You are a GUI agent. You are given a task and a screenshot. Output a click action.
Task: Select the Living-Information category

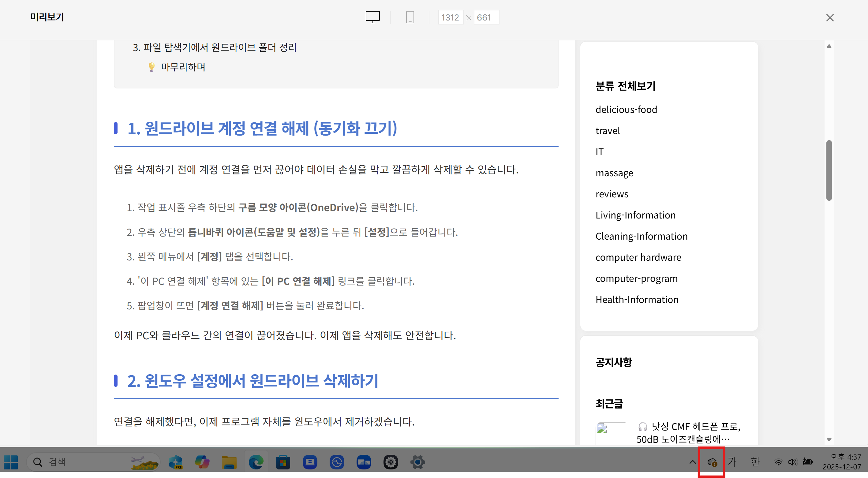click(635, 215)
